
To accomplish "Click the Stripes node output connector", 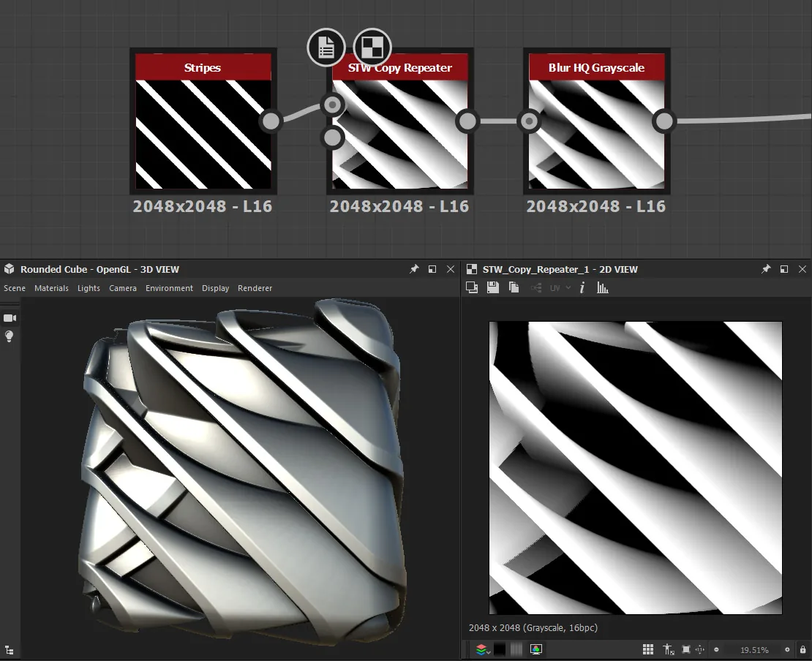I will 271,121.
